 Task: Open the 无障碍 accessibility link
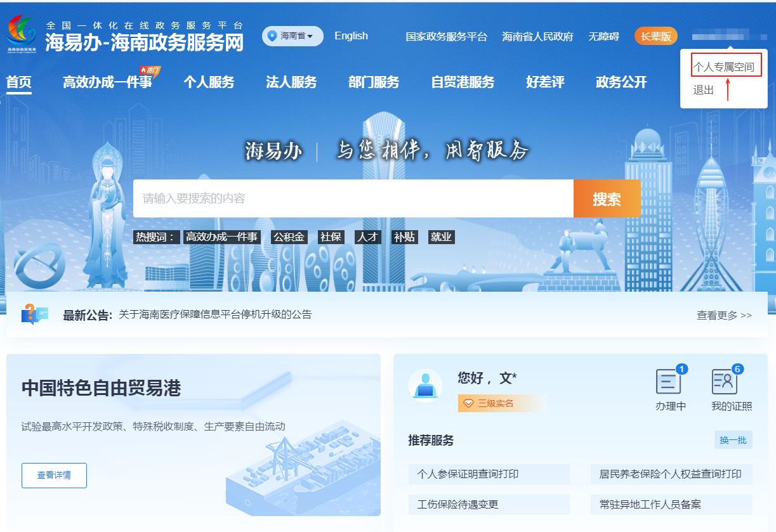click(603, 36)
